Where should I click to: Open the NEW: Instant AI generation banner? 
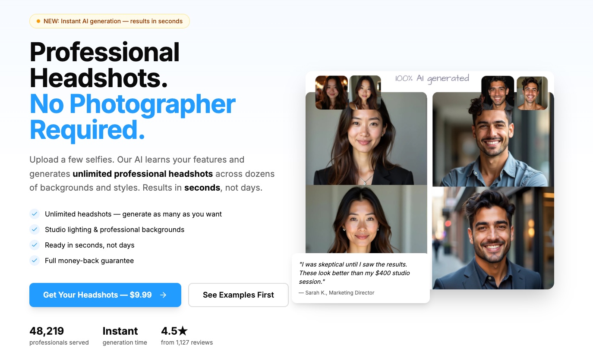(x=110, y=21)
